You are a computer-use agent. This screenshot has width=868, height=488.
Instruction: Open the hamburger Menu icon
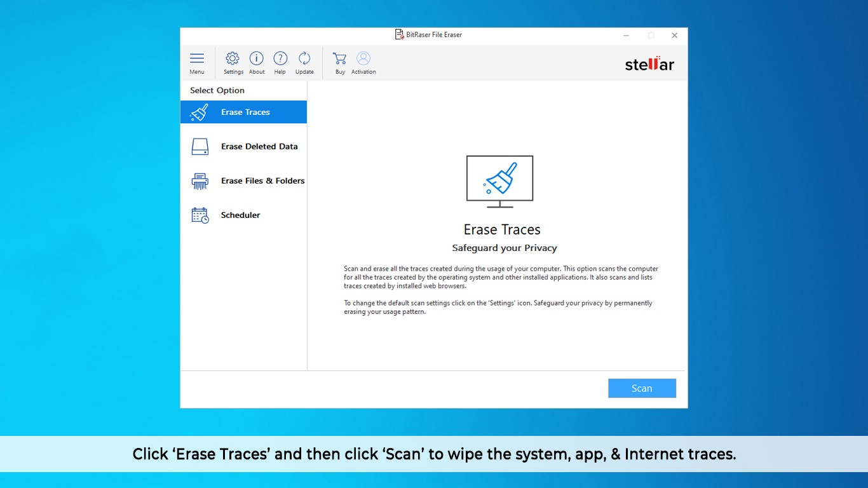[x=197, y=58]
